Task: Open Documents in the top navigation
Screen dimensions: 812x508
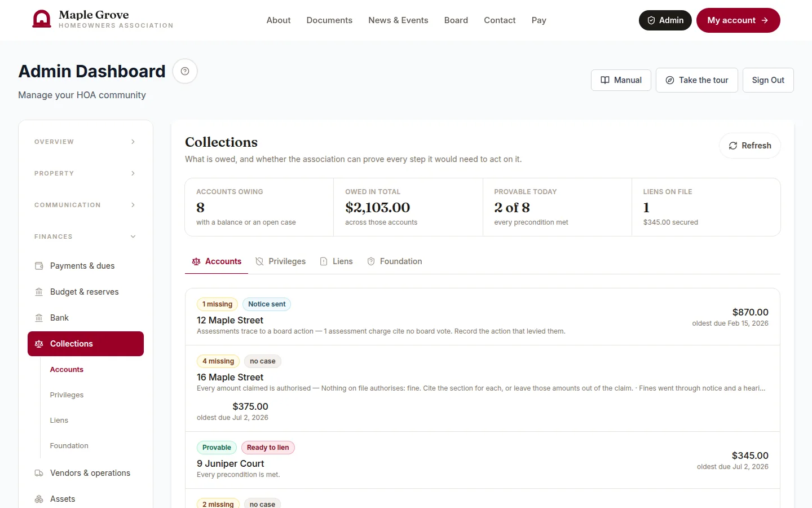Action: pyautogui.click(x=329, y=20)
